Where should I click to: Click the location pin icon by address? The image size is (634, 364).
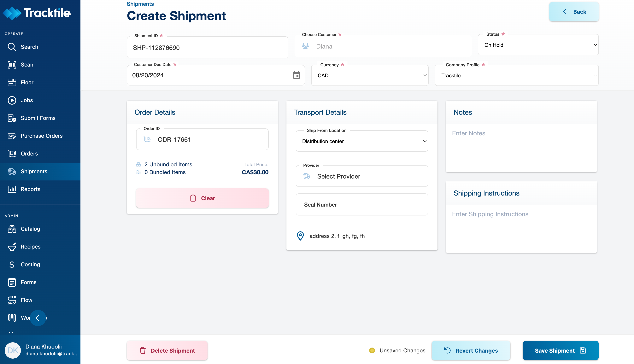(x=300, y=236)
